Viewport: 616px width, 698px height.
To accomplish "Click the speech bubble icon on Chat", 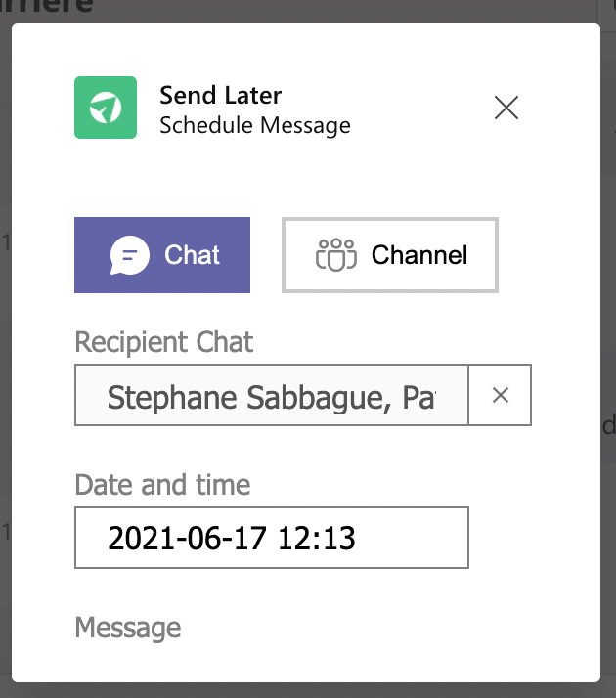I will [x=129, y=256].
